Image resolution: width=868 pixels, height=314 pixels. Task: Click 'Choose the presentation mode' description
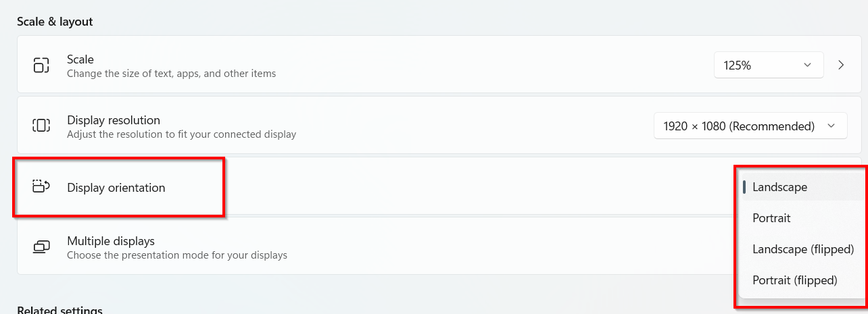(177, 255)
